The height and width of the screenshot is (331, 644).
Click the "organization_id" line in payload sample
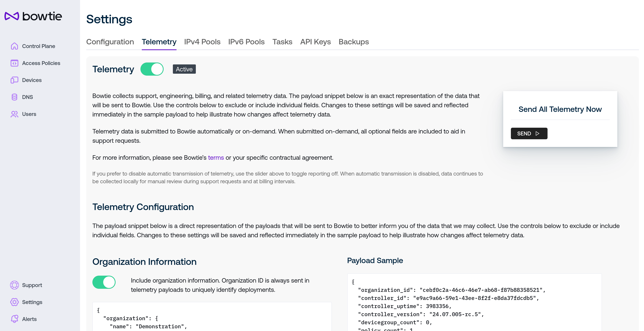point(451,290)
